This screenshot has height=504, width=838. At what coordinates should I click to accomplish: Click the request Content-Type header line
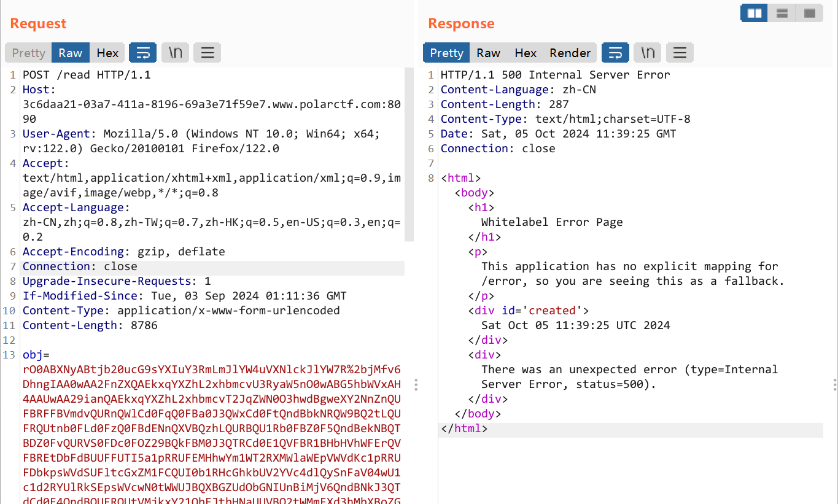pyautogui.click(x=181, y=311)
